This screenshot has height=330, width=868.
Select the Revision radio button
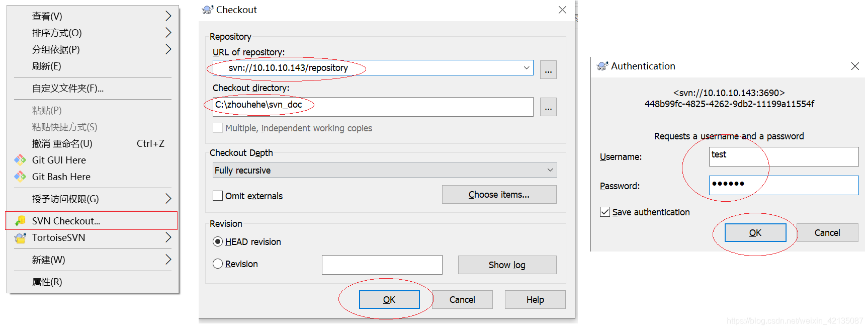218,264
